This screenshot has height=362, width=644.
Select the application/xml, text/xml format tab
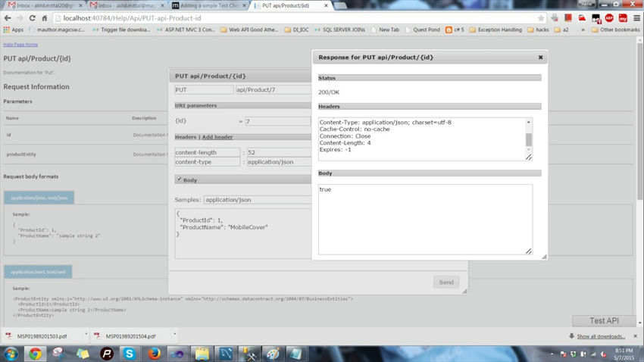tap(38, 272)
